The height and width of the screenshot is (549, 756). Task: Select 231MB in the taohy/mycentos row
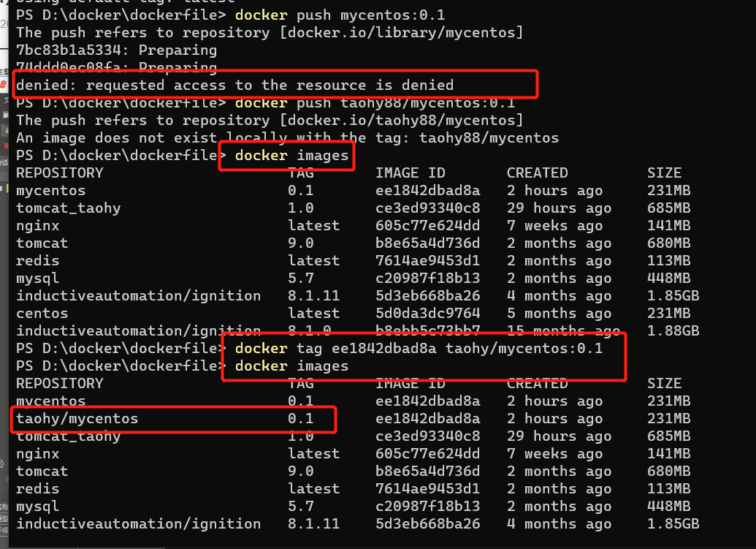tap(669, 419)
